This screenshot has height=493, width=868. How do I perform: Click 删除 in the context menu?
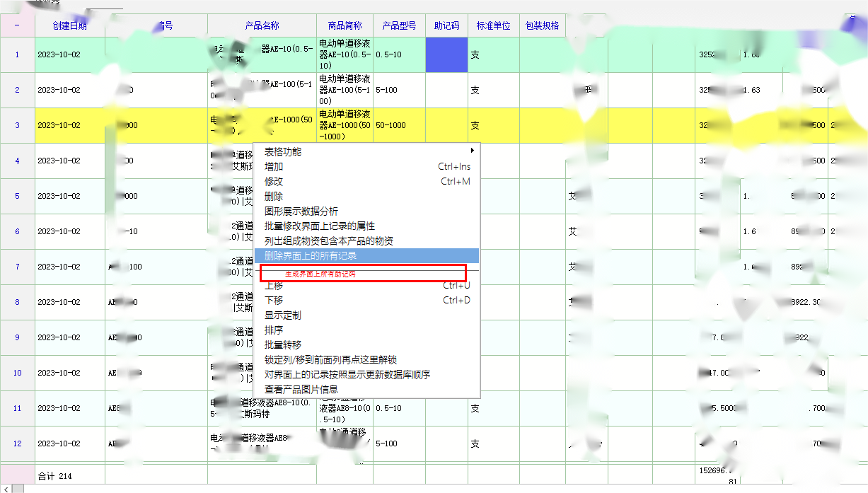[274, 197]
